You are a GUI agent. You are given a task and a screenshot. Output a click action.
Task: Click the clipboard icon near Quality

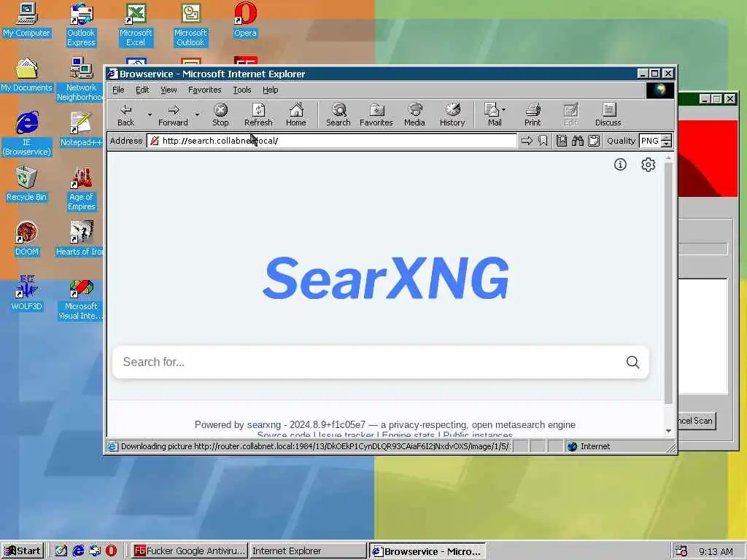click(594, 141)
